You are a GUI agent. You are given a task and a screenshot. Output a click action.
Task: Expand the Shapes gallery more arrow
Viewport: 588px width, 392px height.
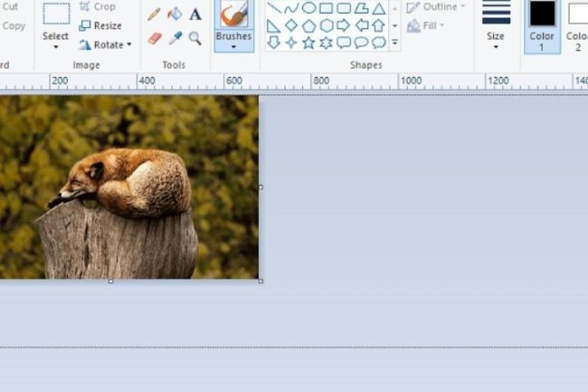point(394,43)
